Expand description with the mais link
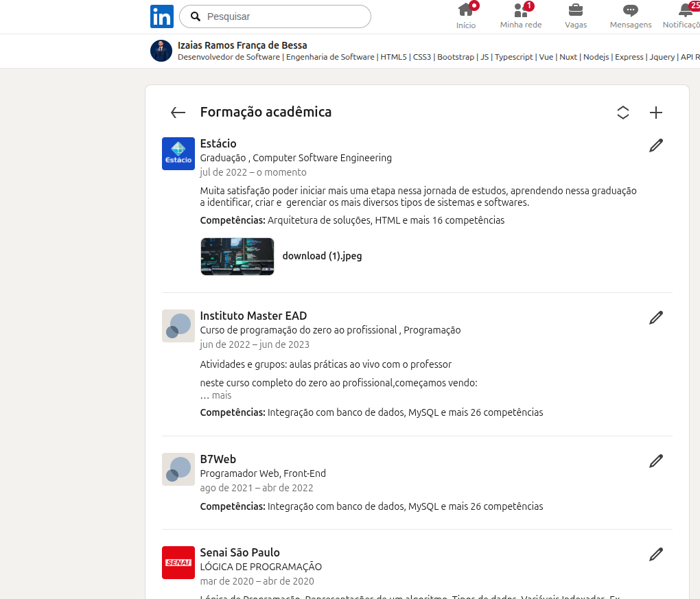Screen dimensions: 700x599 pyautogui.click(x=222, y=395)
